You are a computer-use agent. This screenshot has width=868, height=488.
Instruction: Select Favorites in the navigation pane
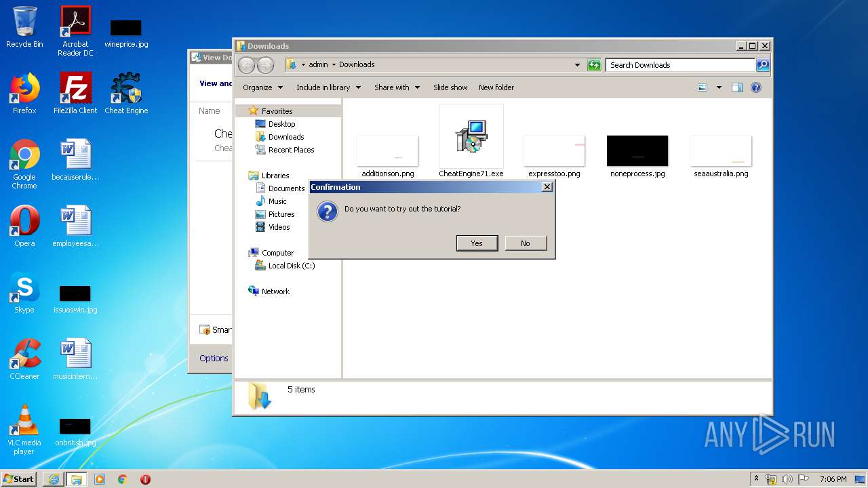point(277,111)
